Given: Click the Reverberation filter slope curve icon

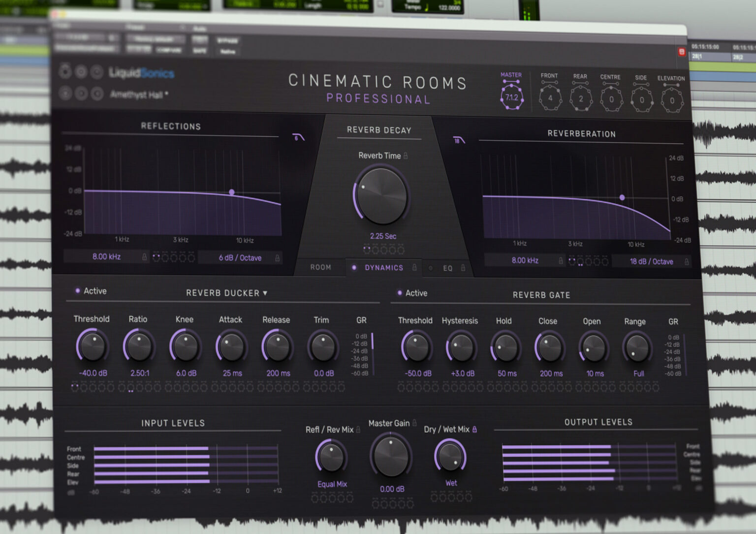Looking at the screenshot, I should [459, 139].
